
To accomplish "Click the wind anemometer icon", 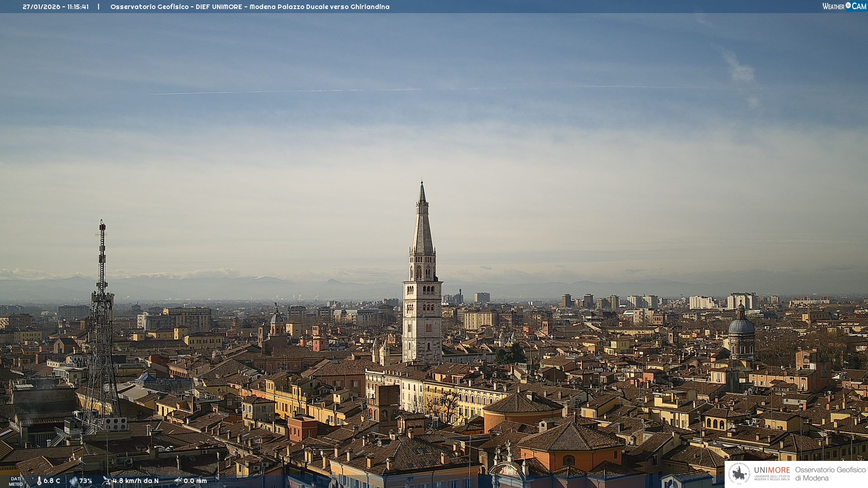I will click(107, 481).
